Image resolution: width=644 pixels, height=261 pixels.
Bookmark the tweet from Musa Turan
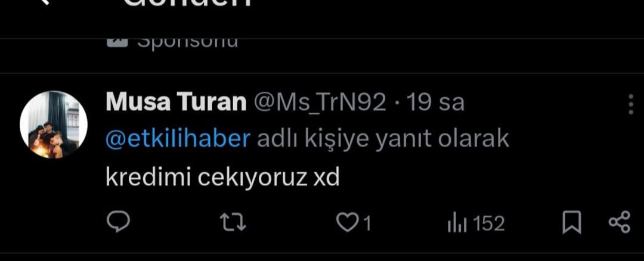coord(571,222)
